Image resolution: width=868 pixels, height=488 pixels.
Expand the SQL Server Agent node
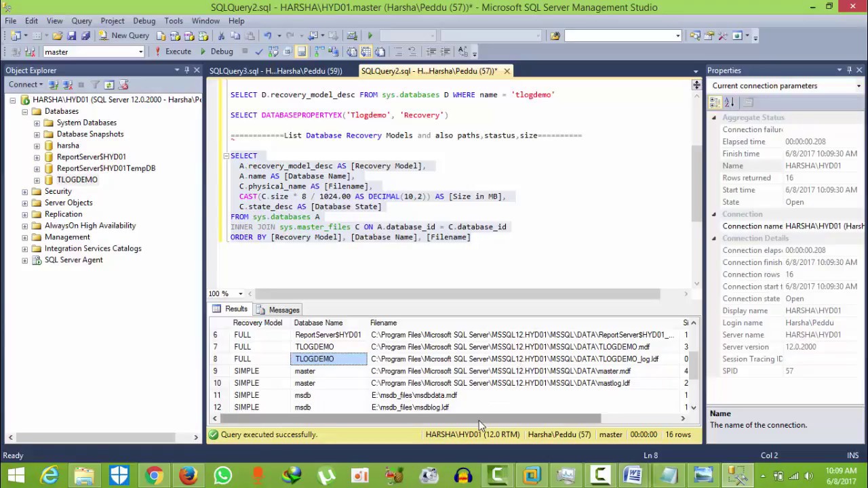point(25,260)
